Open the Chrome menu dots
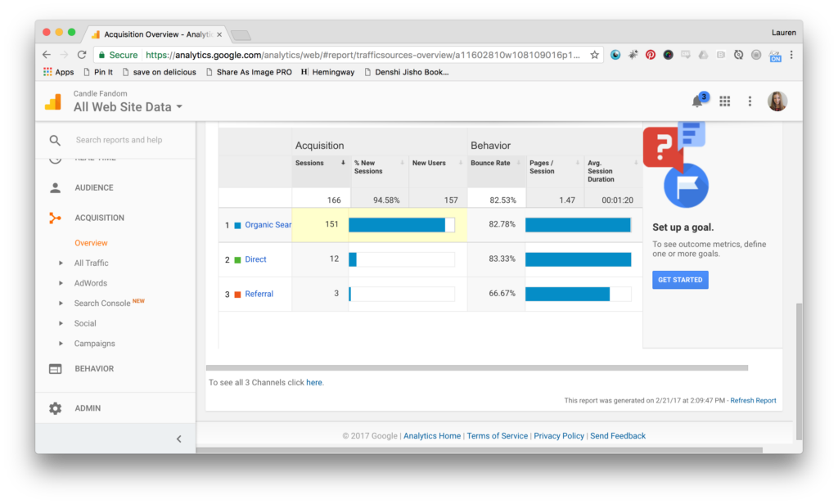This screenshot has width=838, height=504. coord(791,55)
